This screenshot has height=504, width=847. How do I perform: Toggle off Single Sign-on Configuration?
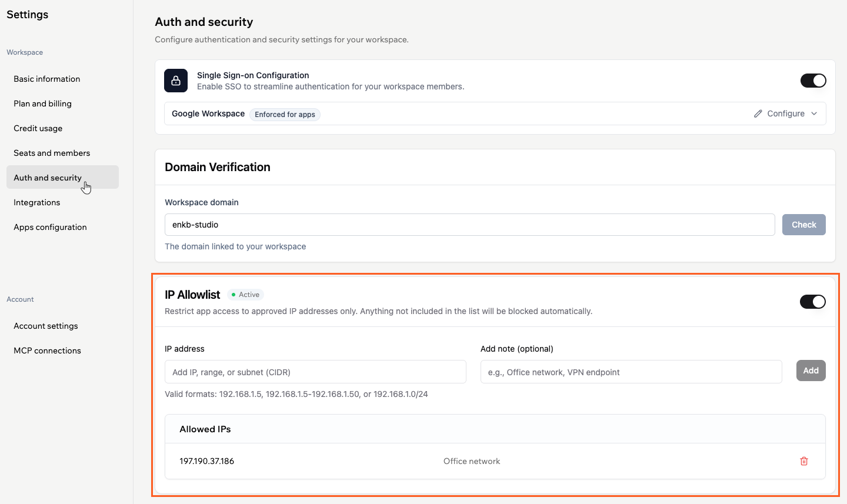click(813, 81)
